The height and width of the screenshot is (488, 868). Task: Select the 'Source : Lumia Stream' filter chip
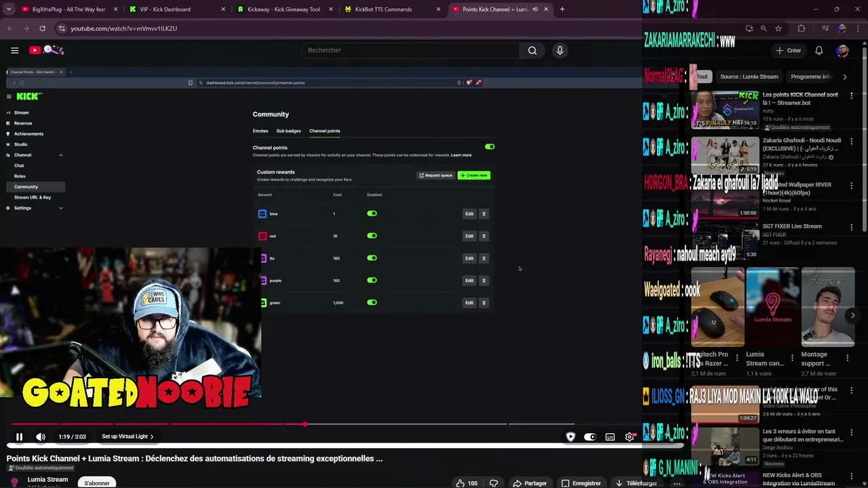pos(749,77)
